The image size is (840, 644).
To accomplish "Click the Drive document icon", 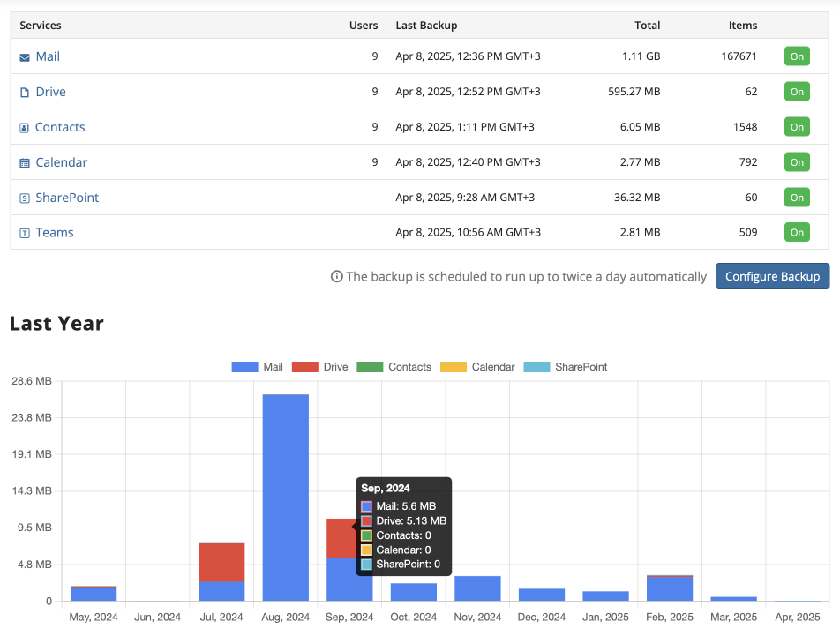I will tap(24, 91).
